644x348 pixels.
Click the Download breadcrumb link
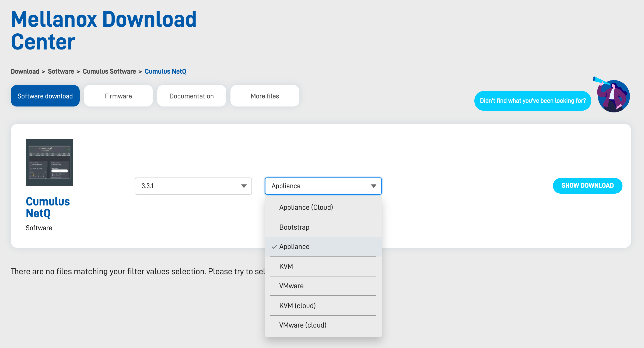click(x=25, y=72)
